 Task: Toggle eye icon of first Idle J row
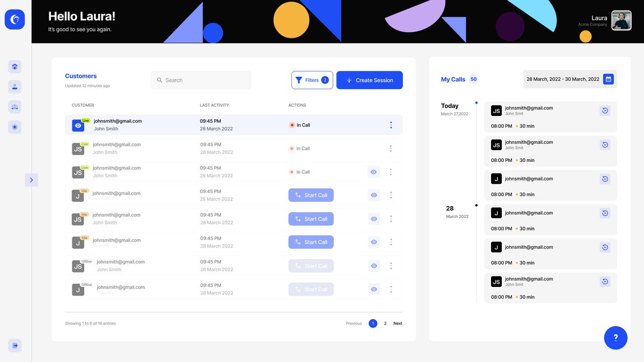(x=374, y=195)
